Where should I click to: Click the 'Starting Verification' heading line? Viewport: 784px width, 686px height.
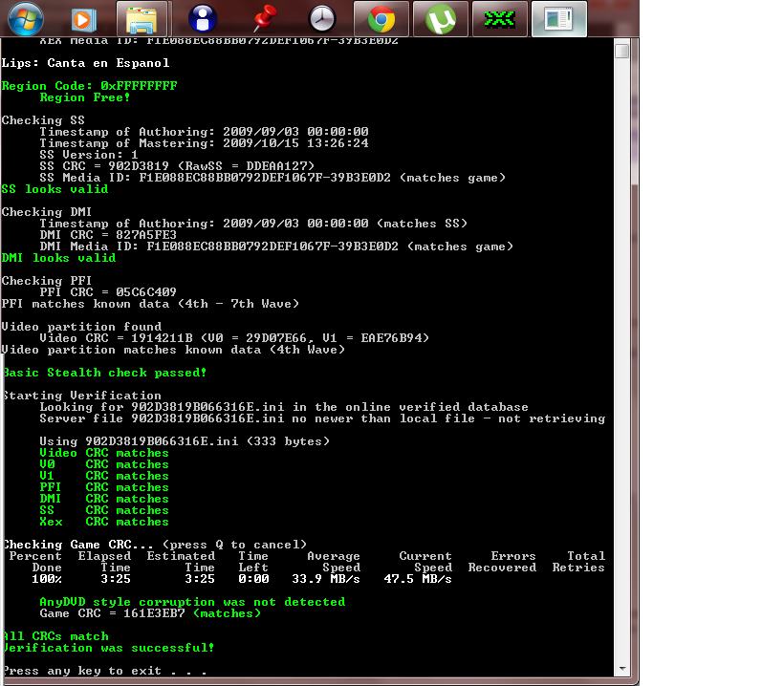click(81, 396)
